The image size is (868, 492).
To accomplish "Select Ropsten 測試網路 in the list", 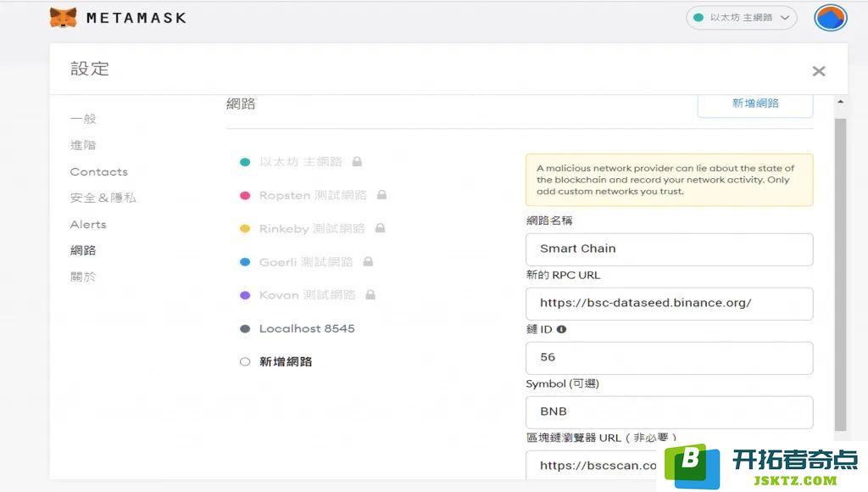I will (313, 195).
